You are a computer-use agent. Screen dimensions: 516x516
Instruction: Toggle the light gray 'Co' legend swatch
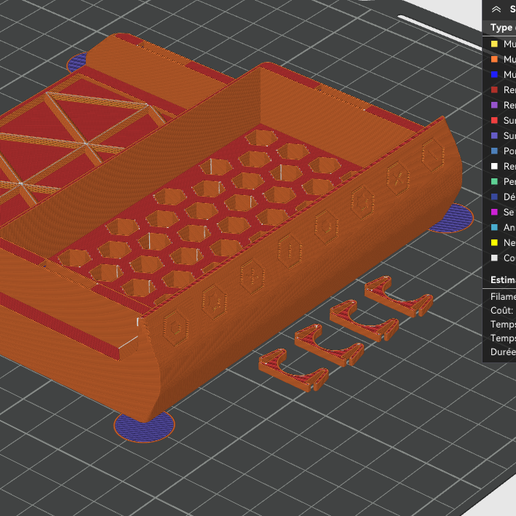point(494,258)
